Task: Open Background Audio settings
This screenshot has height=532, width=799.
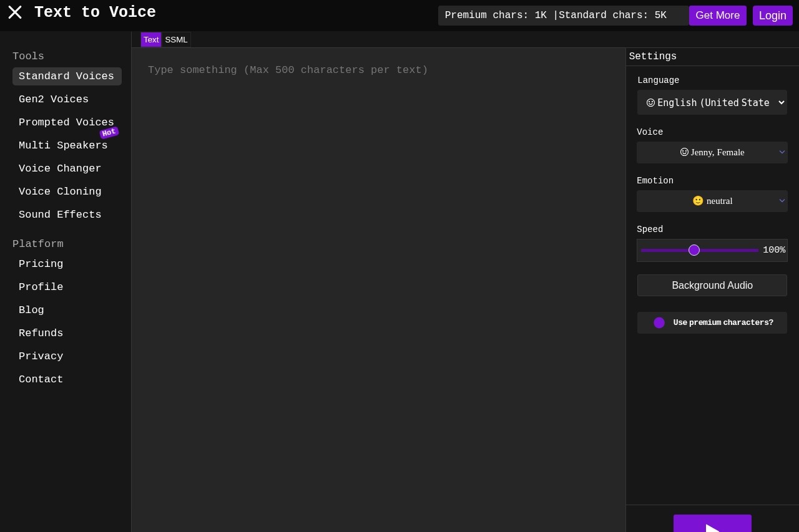Action: pyautogui.click(x=712, y=285)
